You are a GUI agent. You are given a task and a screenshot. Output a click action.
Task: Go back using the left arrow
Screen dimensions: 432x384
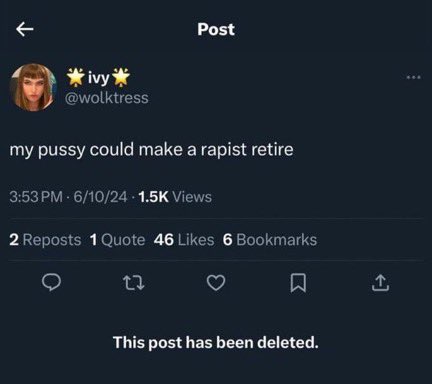25,29
